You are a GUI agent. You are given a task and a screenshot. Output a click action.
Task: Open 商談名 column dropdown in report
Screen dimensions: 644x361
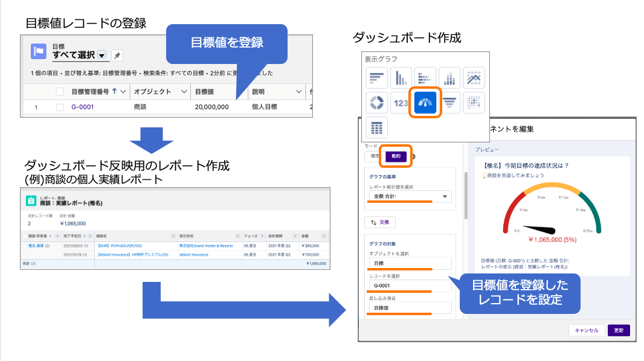tap(173, 236)
